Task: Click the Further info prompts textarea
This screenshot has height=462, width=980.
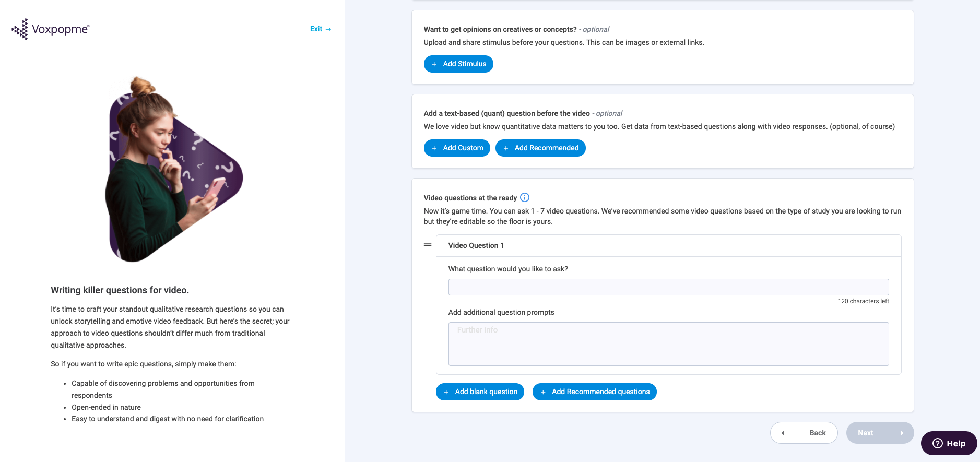Action: click(668, 344)
